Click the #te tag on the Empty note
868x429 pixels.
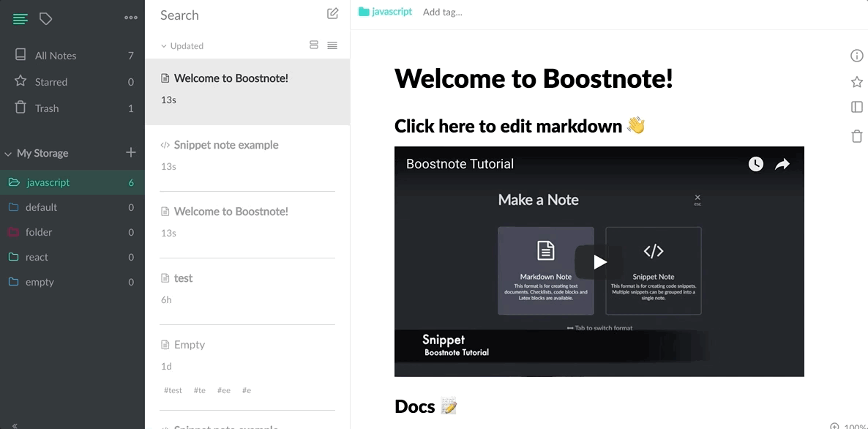200,390
